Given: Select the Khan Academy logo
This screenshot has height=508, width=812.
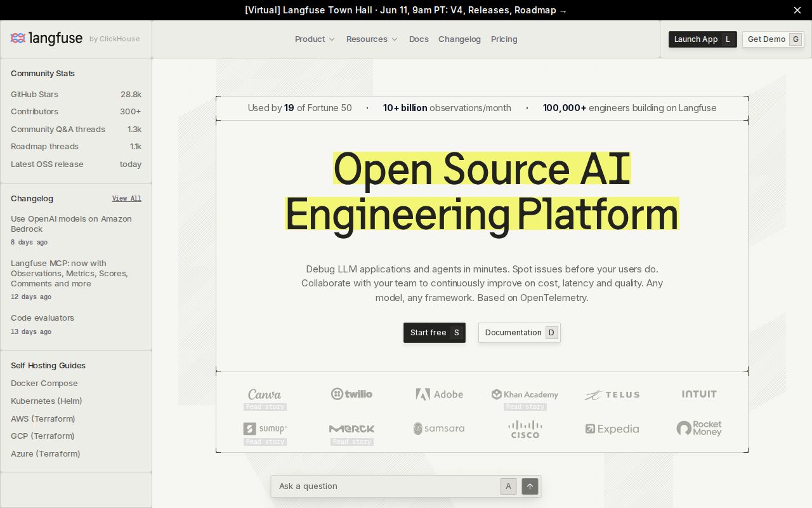Looking at the screenshot, I should coord(525,394).
